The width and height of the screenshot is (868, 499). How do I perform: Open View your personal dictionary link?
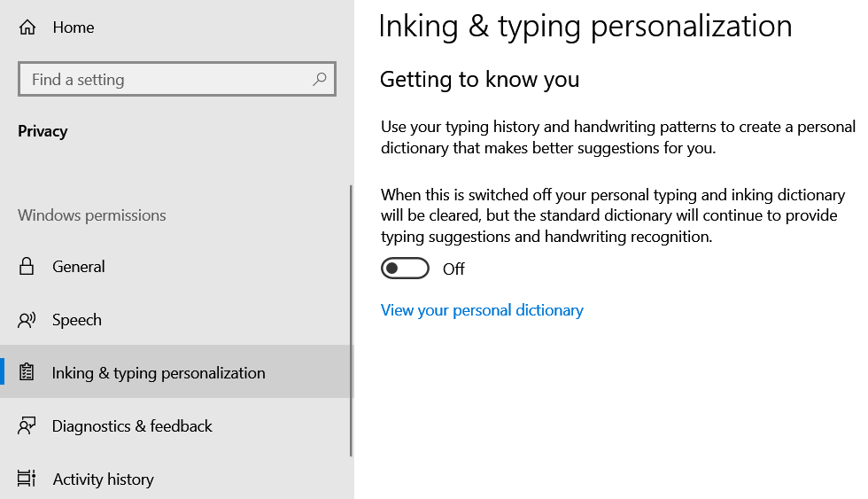[482, 310]
